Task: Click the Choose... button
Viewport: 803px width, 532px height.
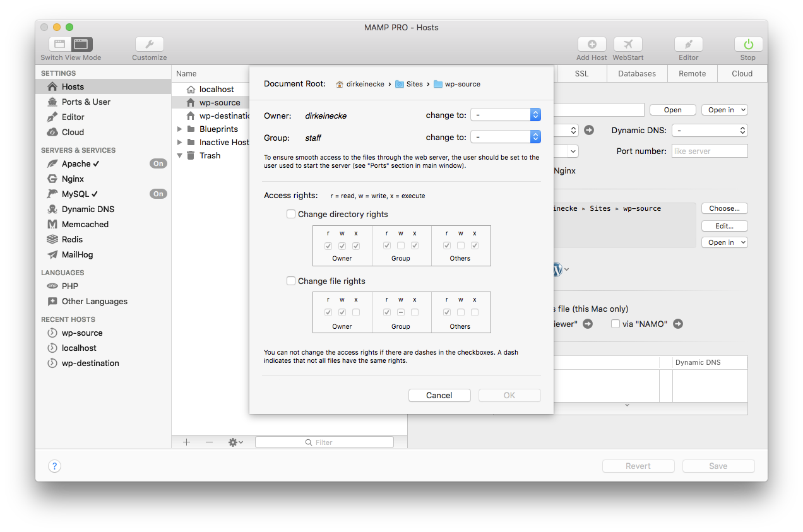Action: (725, 208)
